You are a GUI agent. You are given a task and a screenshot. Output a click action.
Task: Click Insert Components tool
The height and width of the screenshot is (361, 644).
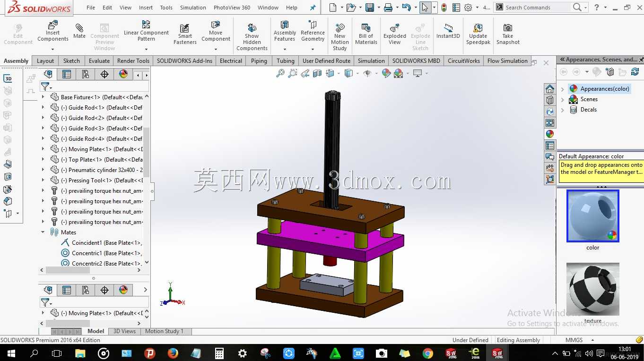53,30
